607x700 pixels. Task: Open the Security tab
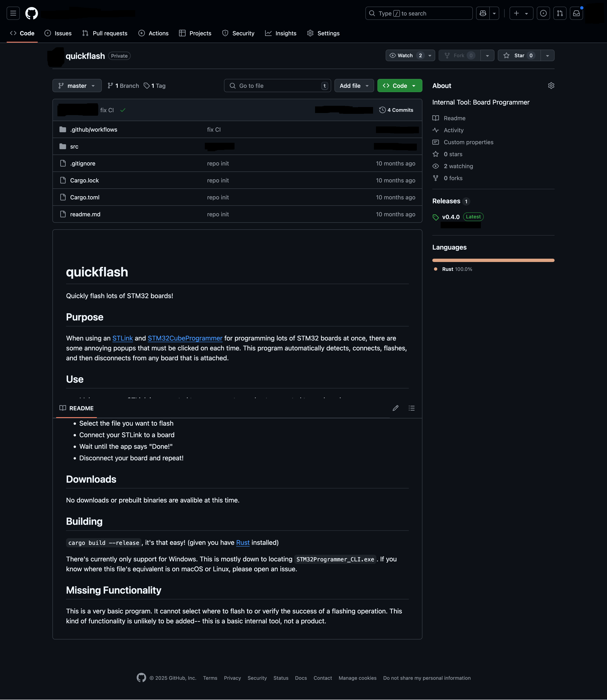238,33
